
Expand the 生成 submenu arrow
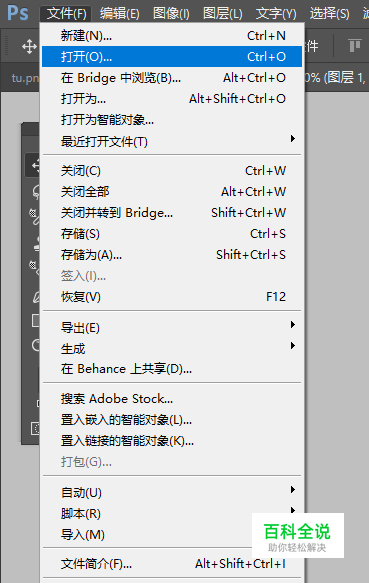[293, 346]
